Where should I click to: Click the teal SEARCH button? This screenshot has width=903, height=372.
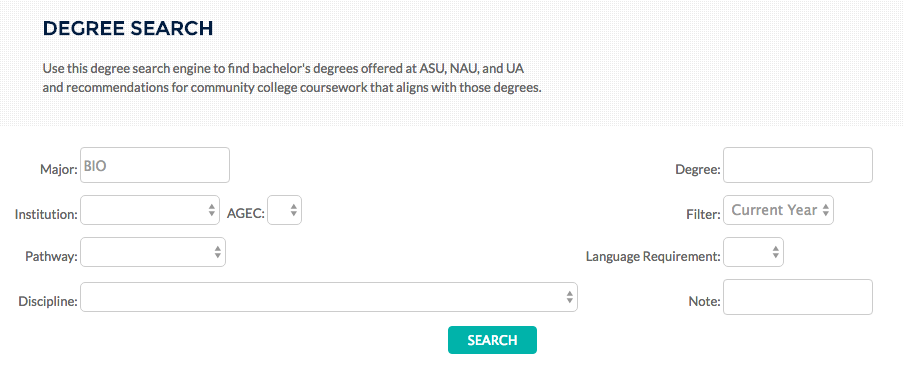coord(492,340)
